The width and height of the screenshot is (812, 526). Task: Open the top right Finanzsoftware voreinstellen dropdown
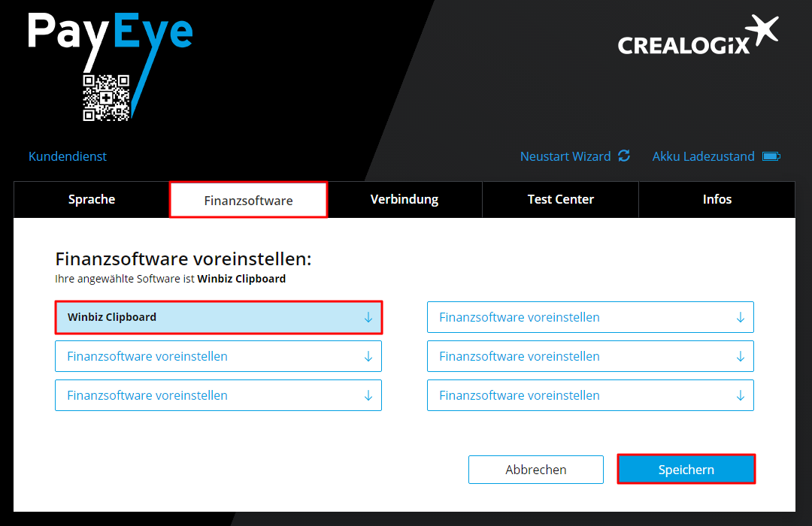pyautogui.click(x=590, y=317)
